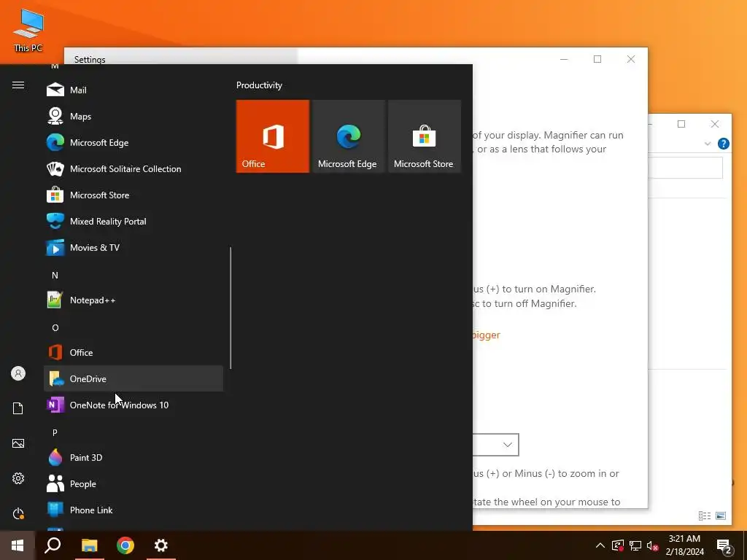Launch Notepad++ from the list

coord(133,300)
